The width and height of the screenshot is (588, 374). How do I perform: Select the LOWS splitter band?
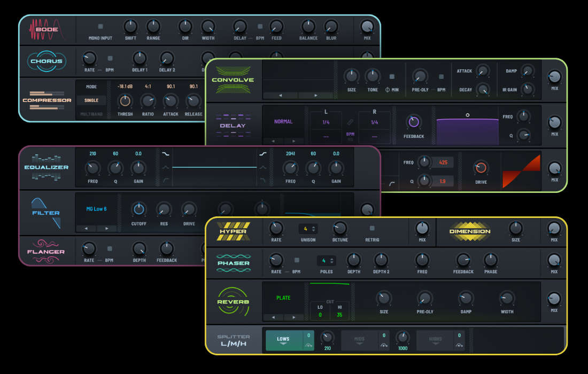click(284, 340)
